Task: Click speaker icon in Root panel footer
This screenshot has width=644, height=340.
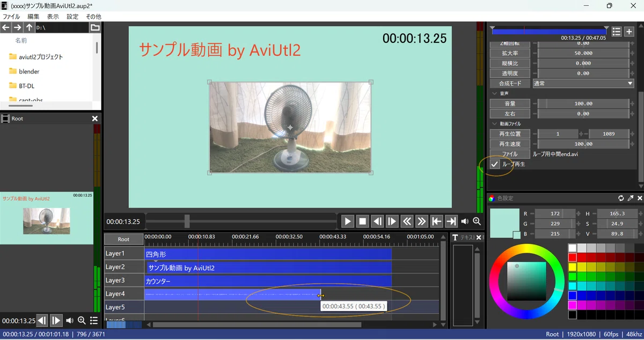Action: (x=70, y=321)
